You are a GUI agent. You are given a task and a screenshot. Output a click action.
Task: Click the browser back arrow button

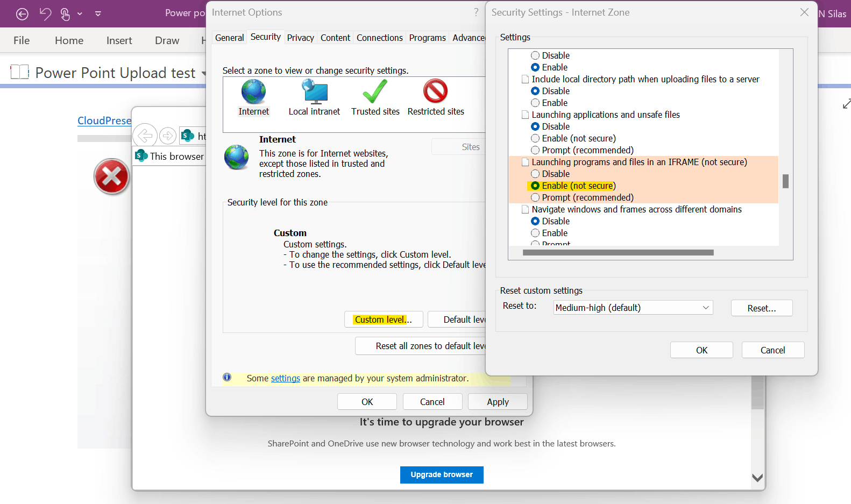[x=145, y=136]
